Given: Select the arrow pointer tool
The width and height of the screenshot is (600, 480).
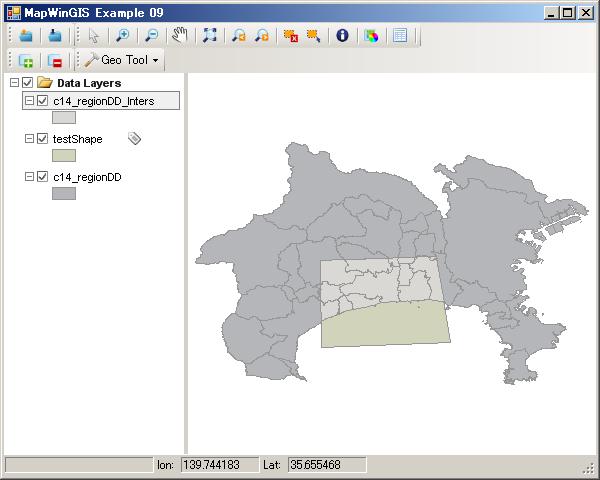Looking at the screenshot, I should click(x=93, y=35).
